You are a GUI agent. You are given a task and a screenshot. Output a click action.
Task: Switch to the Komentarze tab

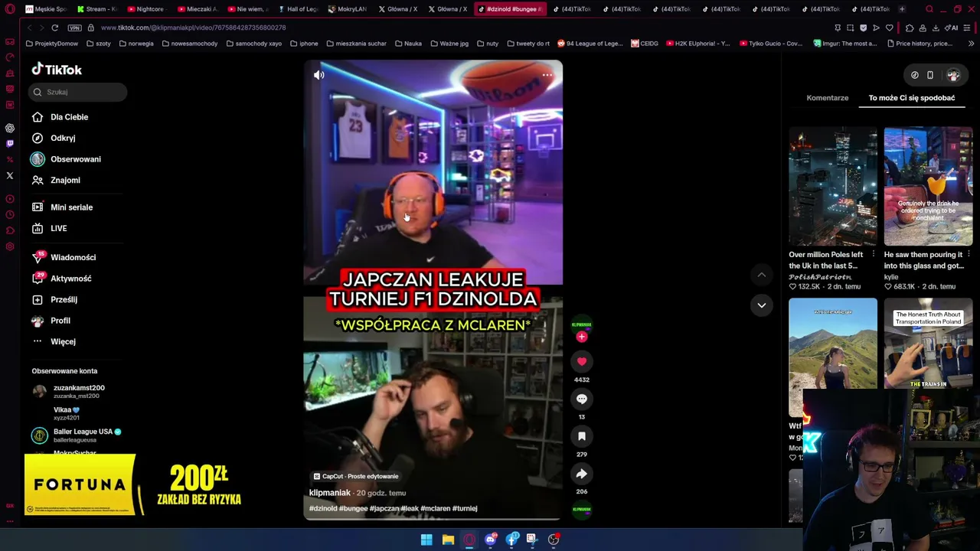pos(828,98)
